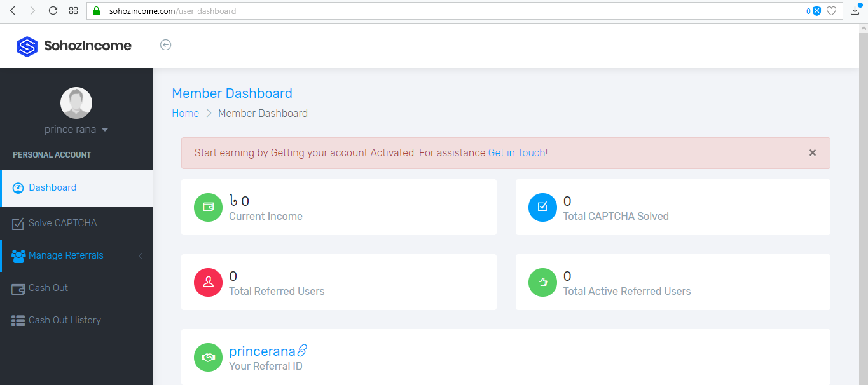Open the Cash Out menu item
This screenshot has width=868, height=385.
[x=48, y=288]
